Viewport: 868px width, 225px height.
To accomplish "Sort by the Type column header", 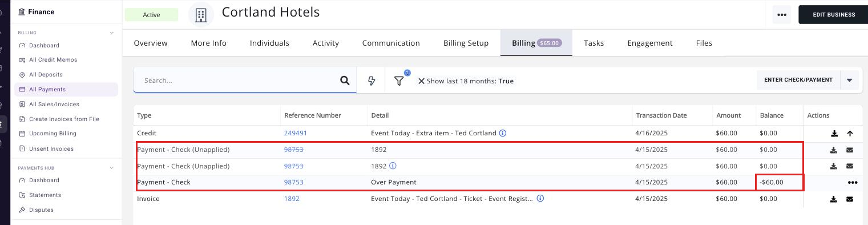I will 144,115.
